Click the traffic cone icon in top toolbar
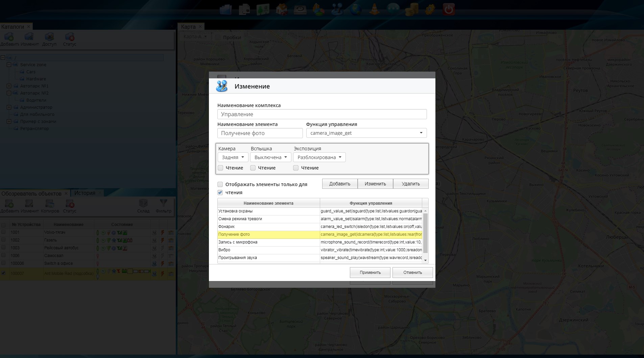Image resolution: width=644 pixels, height=358 pixels. 374,9
